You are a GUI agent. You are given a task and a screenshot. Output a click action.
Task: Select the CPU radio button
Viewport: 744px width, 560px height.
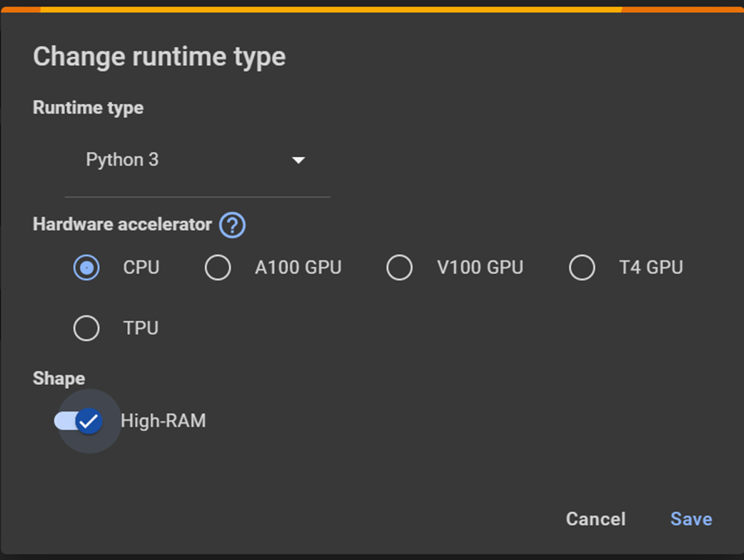coord(86,268)
